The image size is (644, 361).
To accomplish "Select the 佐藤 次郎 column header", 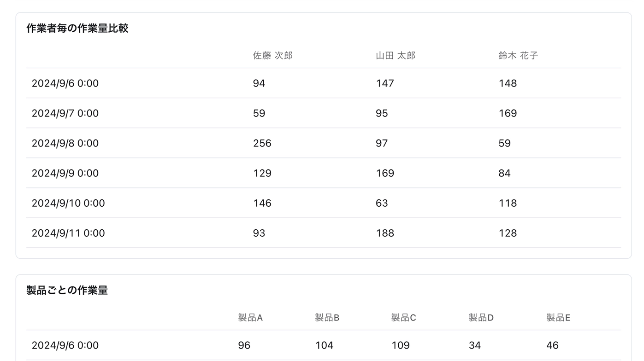I will (273, 56).
